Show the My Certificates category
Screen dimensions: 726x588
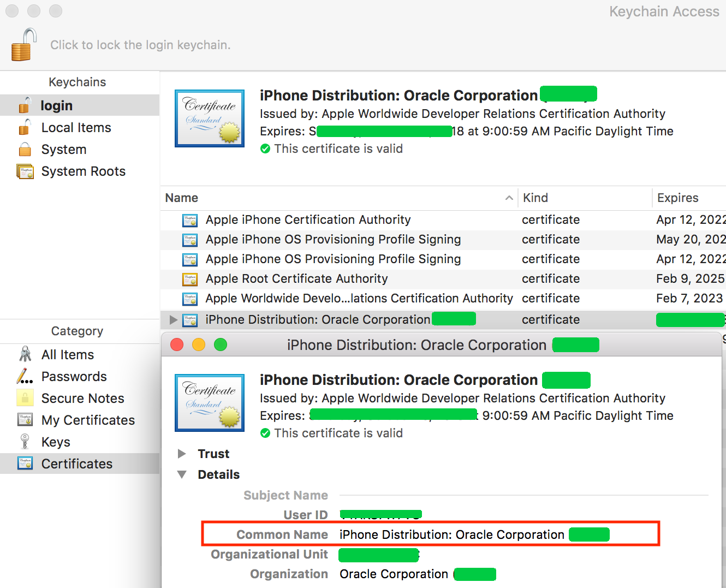pos(80,420)
